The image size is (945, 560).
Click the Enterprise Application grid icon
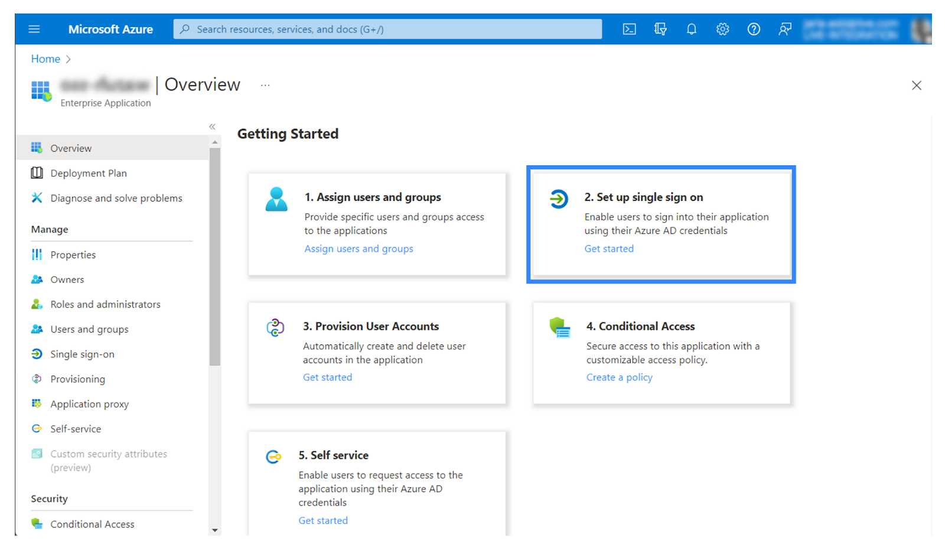[x=41, y=91]
